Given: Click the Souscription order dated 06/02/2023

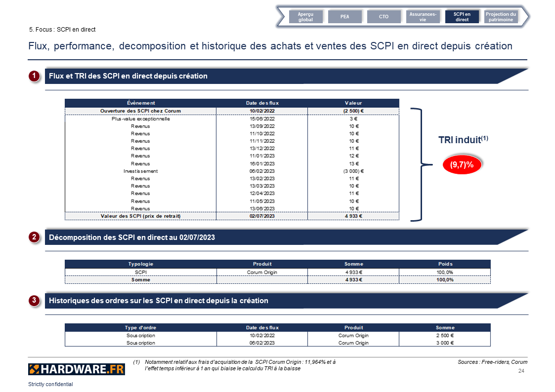Looking at the screenshot, I should [x=140, y=343].
